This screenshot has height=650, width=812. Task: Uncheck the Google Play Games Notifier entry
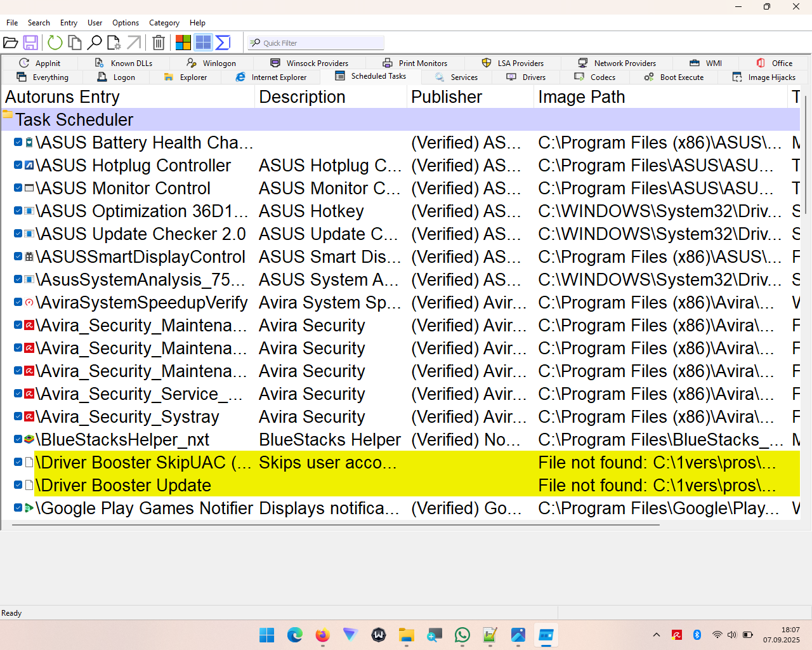[18, 508]
